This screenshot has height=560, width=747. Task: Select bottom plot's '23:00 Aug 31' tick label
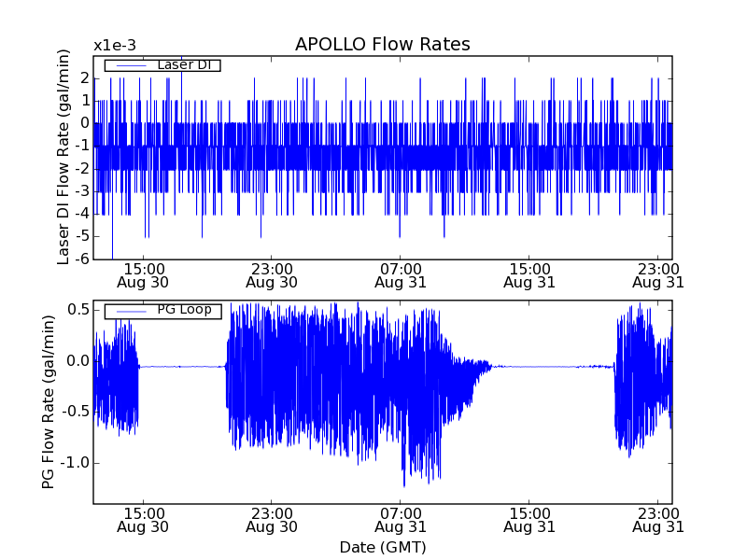pos(657,520)
